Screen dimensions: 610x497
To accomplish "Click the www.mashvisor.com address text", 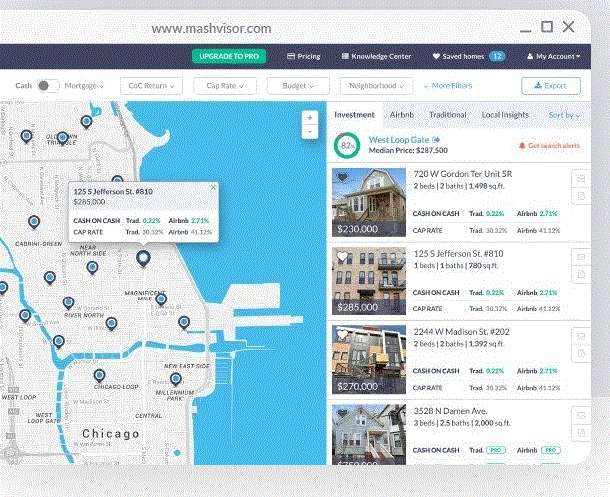I will coord(211,28).
